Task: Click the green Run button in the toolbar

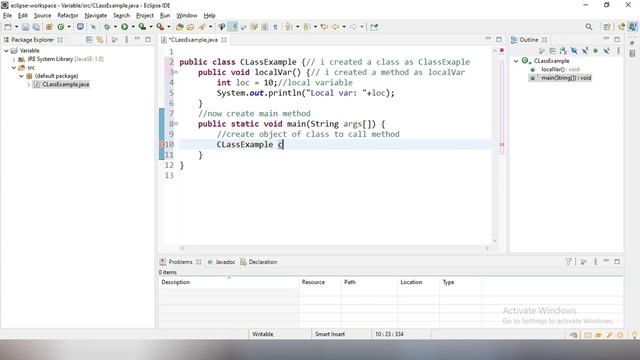Action: [124, 27]
